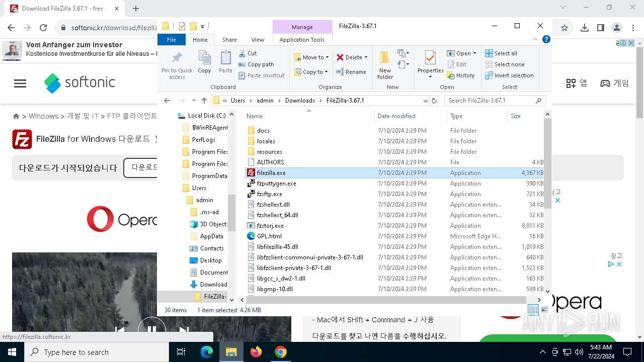
Task: Click Select none in ribbon
Action: tap(505, 64)
